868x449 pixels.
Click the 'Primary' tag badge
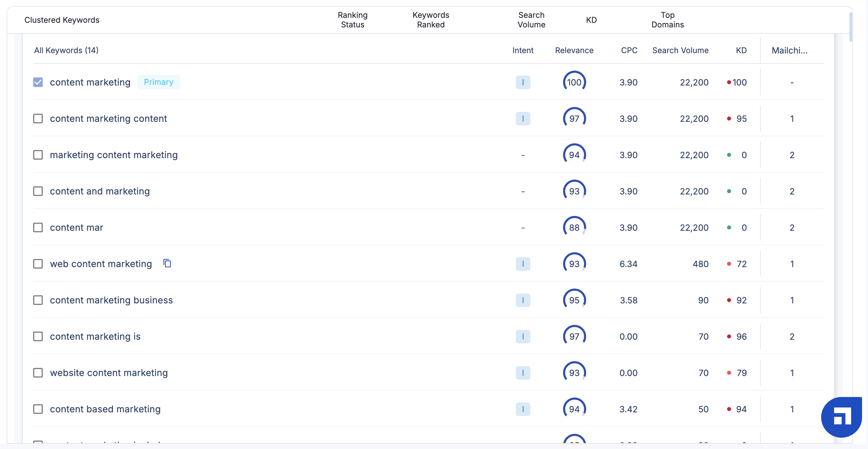click(159, 82)
